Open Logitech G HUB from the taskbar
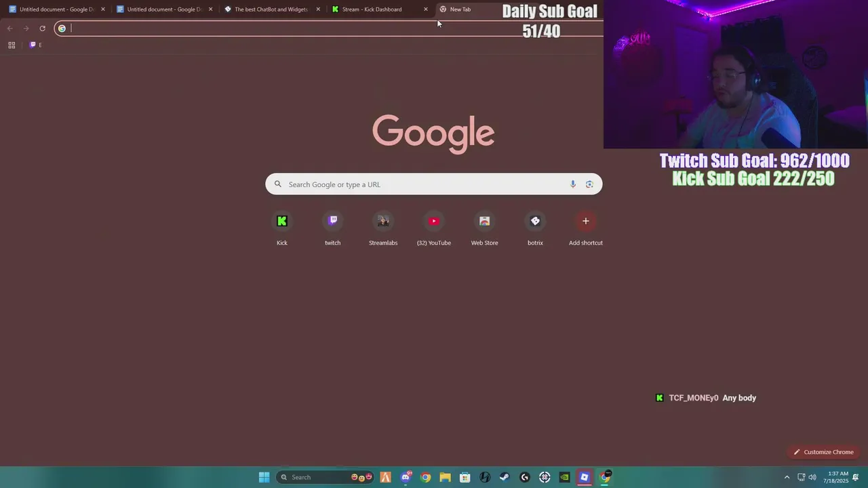Viewport: 868px width, 488px height. point(524,477)
